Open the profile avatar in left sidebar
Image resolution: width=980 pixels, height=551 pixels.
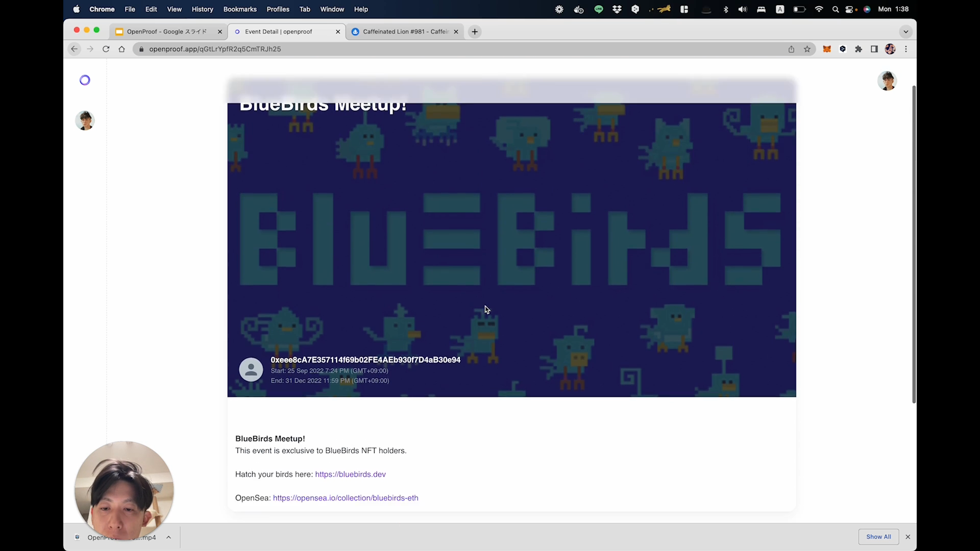tap(85, 121)
